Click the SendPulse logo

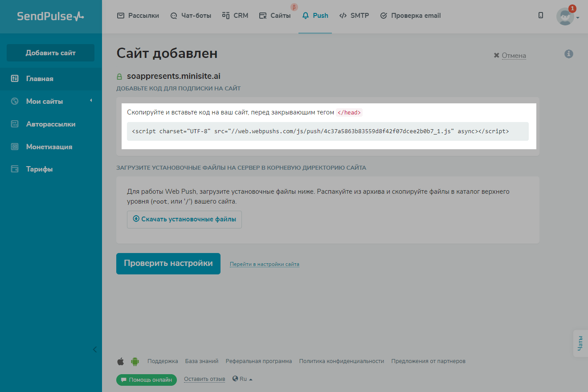(x=50, y=16)
